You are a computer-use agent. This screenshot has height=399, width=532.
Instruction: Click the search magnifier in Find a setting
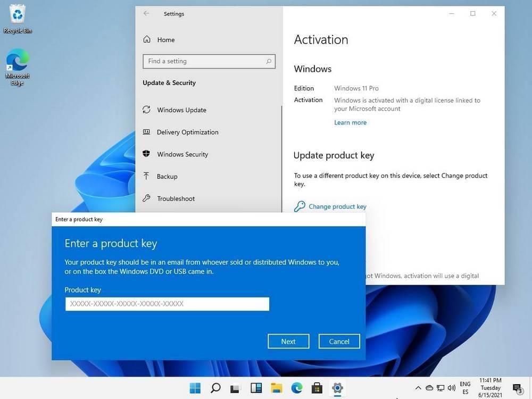pyautogui.click(x=269, y=61)
